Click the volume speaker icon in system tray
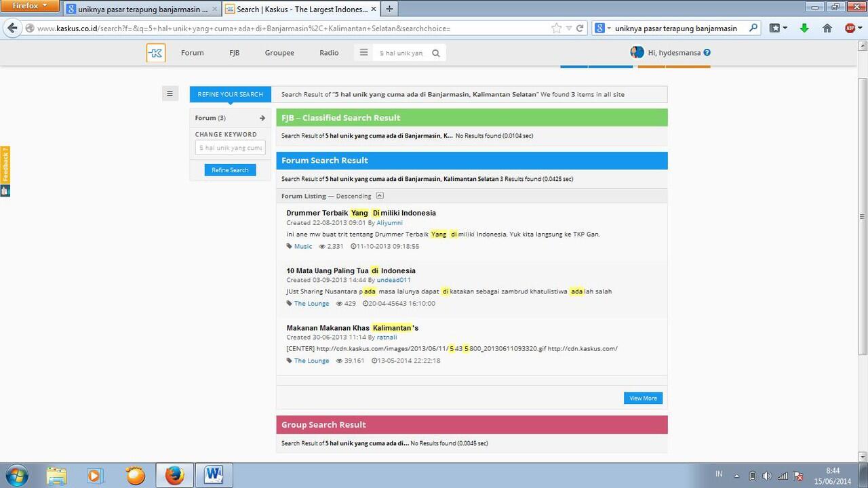 pos(767,476)
